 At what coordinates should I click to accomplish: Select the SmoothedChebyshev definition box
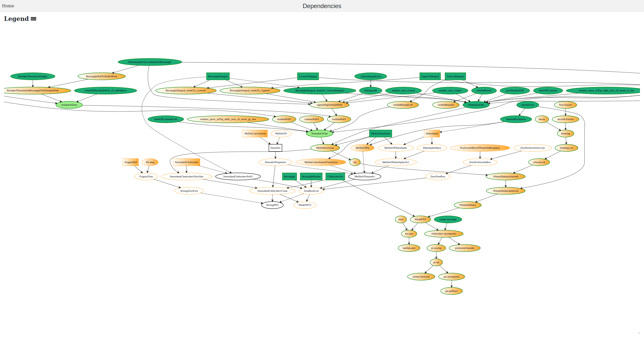coord(187,162)
